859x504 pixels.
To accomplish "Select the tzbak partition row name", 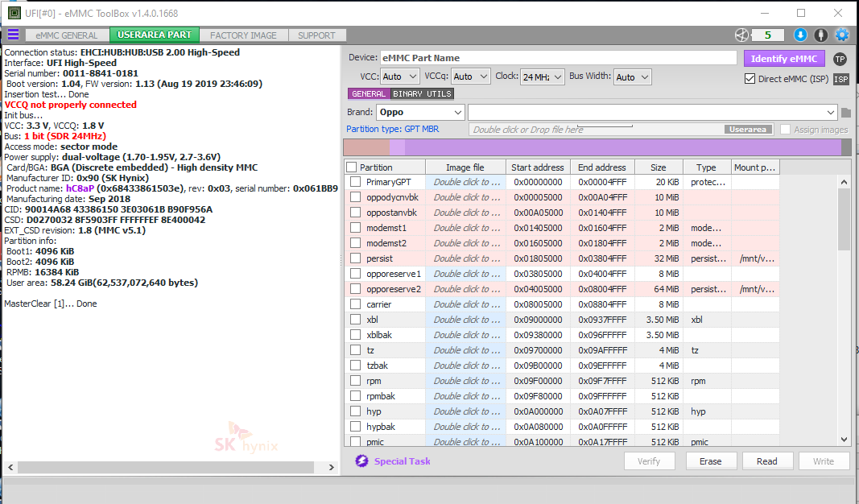I will click(377, 366).
